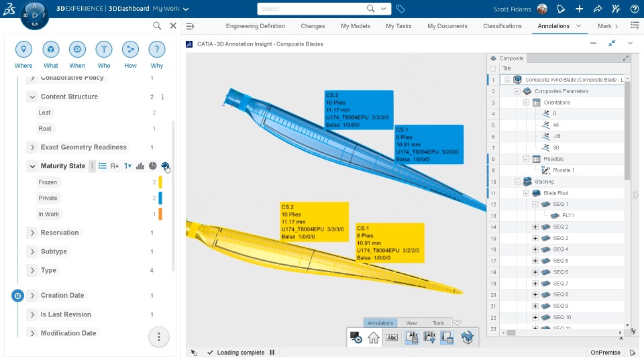Open the Where filter
Viewport: 644px width, 362px height.
(x=23, y=50)
